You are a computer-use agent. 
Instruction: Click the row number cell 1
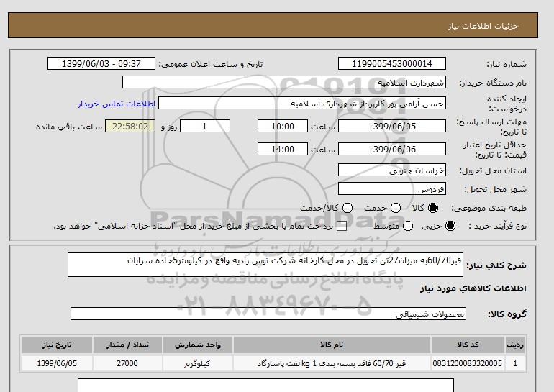coord(515,363)
